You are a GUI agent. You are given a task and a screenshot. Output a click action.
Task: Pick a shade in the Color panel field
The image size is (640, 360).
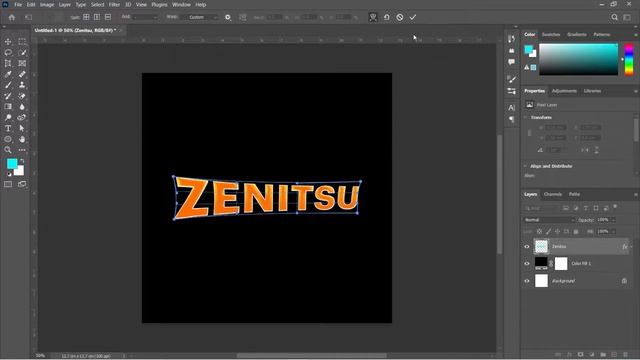pyautogui.click(x=579, y=60)
